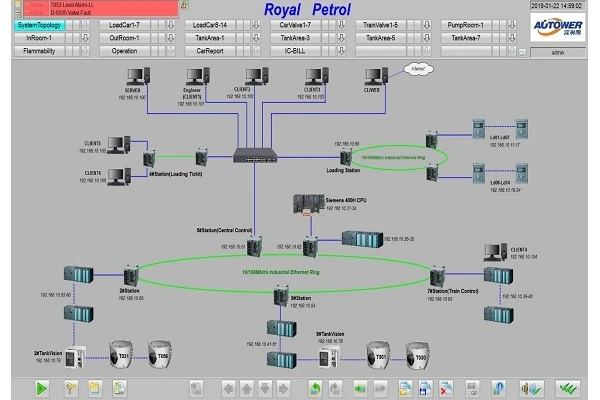Click the Internet cloud symbol

tap(418, 69)
